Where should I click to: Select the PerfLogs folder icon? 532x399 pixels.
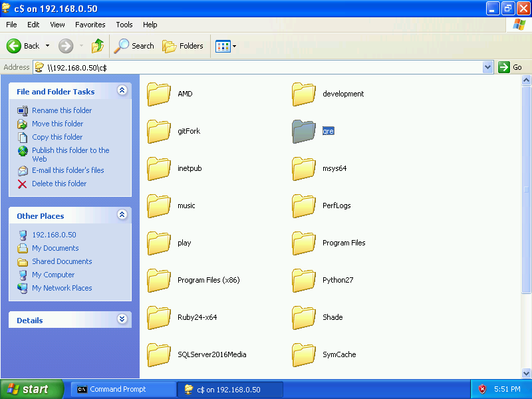tap(304, 206)
